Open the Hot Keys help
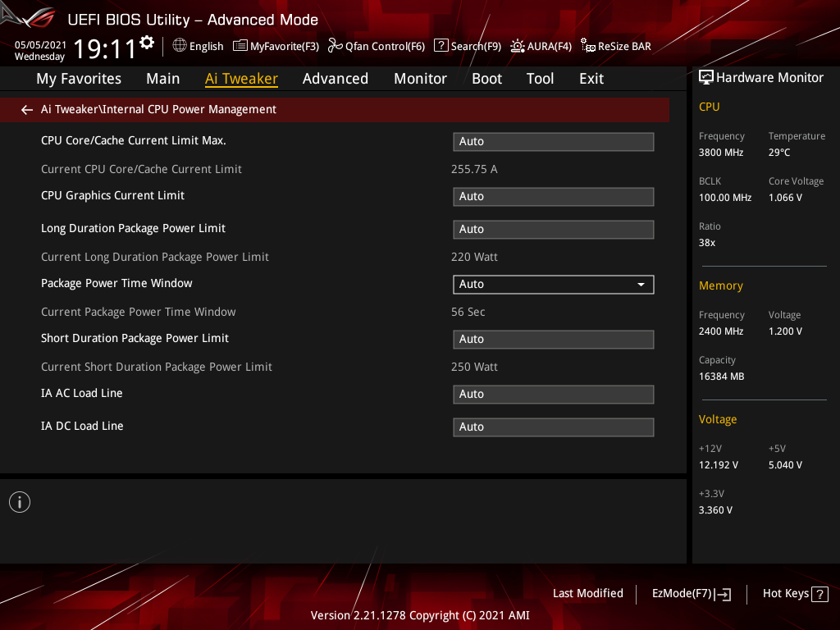 pyautogui.click(x=795, y=594)
